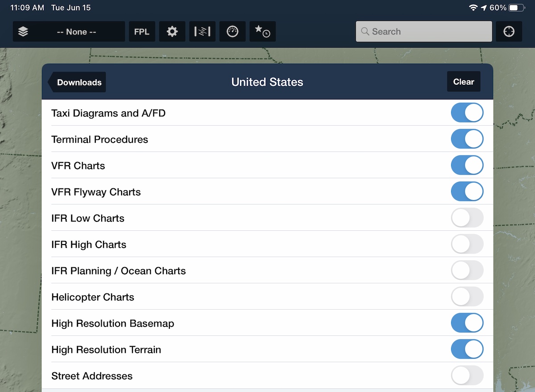This screenshot has width=535, height=392.
Task: Toggle VFR Flyway Charts switch
Action: (x=467, y=192)
